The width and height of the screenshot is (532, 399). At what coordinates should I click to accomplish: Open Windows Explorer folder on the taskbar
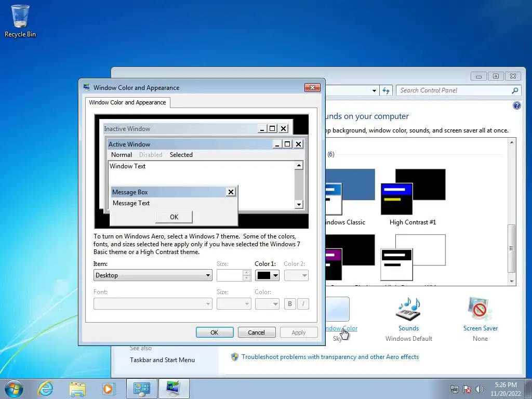[x=77, y=389]
